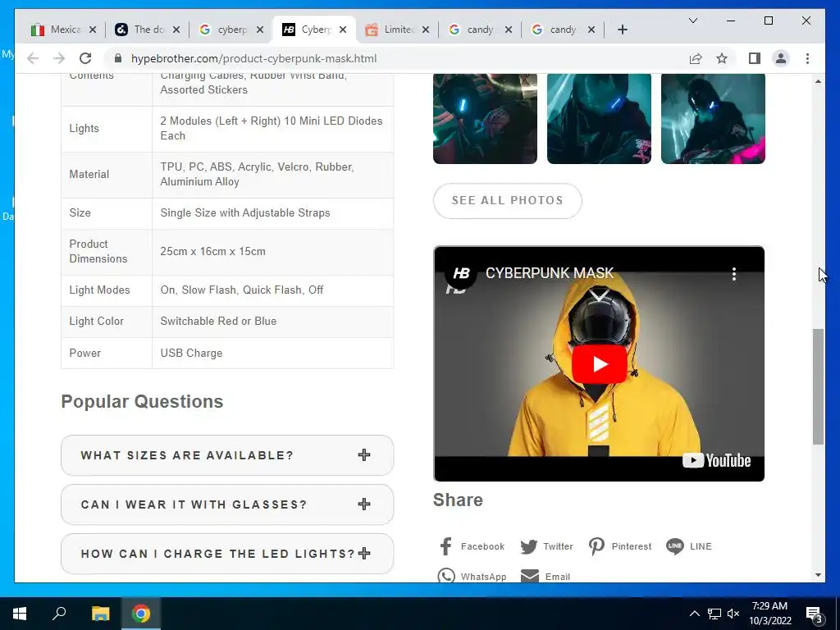Image resolution: width=840 pixels, height=630 pixels.
Task: Share product via LINE
Action: coord(689,546)
